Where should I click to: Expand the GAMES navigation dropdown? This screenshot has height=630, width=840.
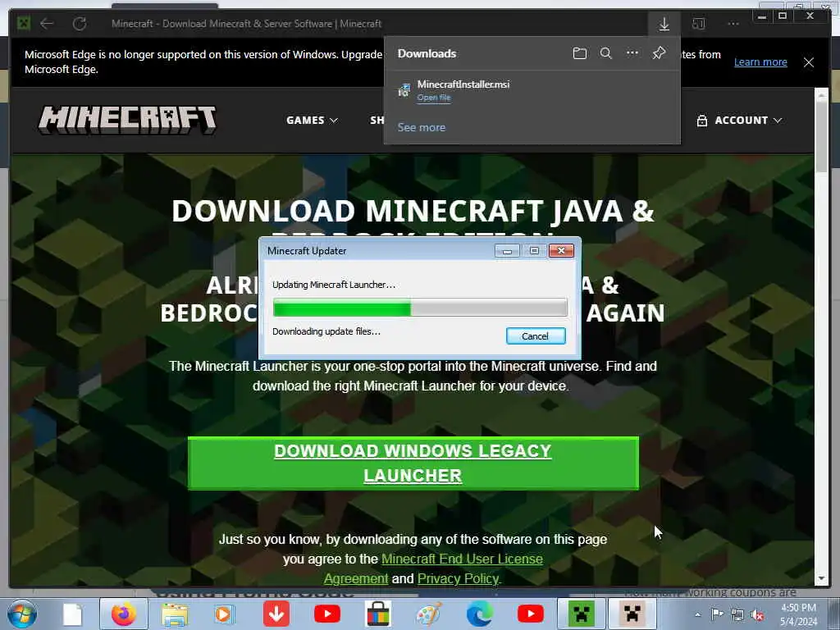pos(312,120)
